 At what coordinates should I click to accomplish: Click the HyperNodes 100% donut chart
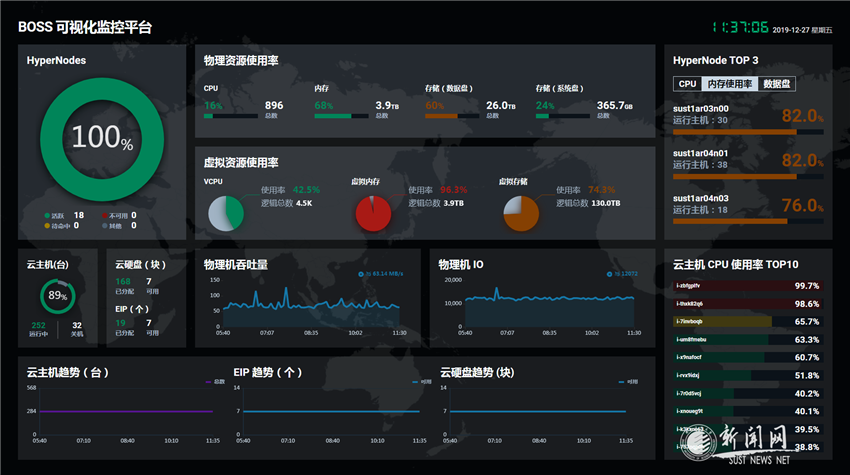click(101, 138)
